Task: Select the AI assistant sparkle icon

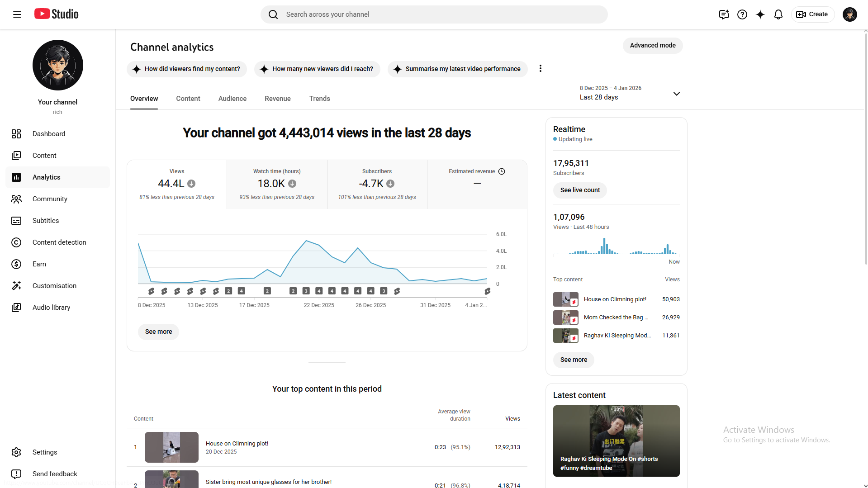Action: [x=760, y=14]
